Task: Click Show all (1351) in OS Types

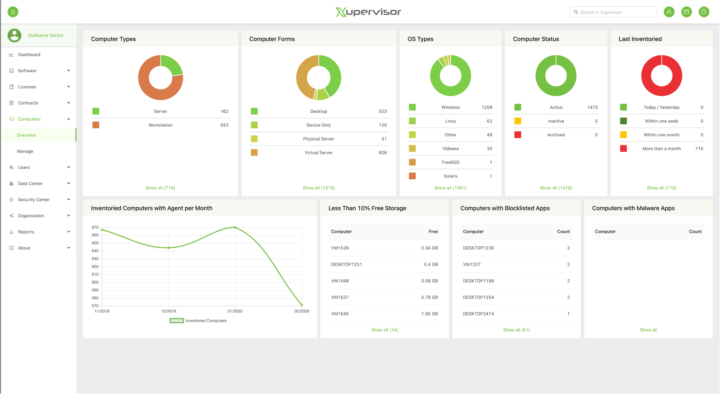Action: tap(450, 188)
